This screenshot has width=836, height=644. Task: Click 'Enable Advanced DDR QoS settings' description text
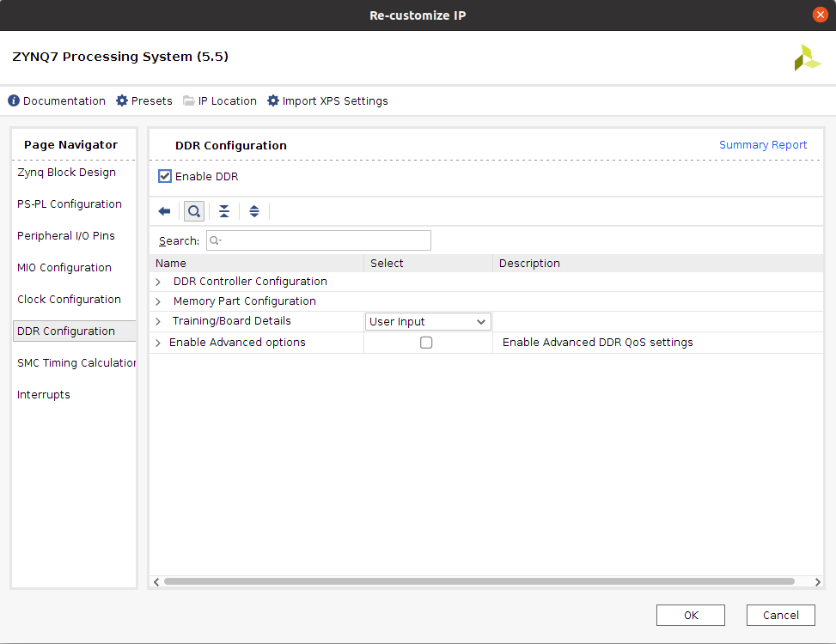[x=598, y=343]
